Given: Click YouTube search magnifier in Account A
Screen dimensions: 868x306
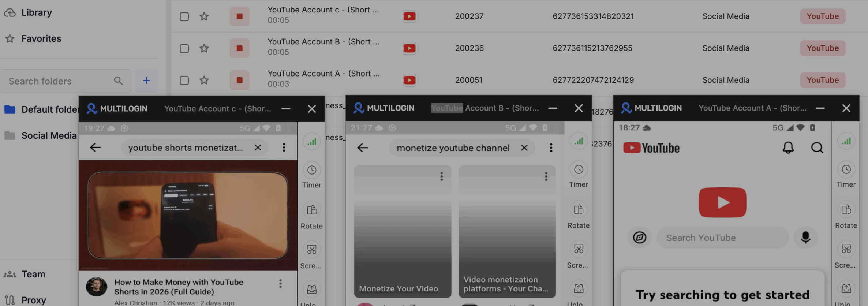Looking at the screenshot, I should click(x=817, y=148).
